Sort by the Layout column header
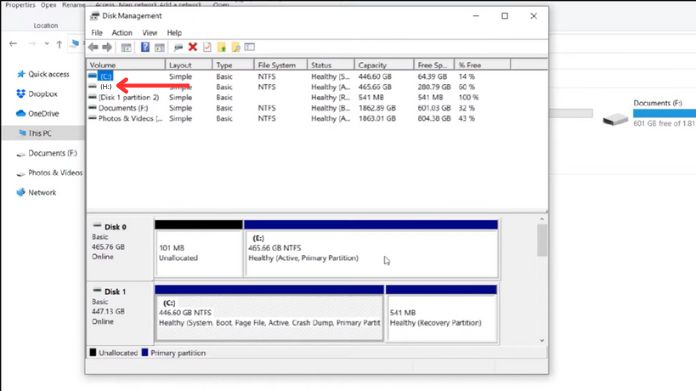This screenshot has width=696, height=391. tap(189, 65)
